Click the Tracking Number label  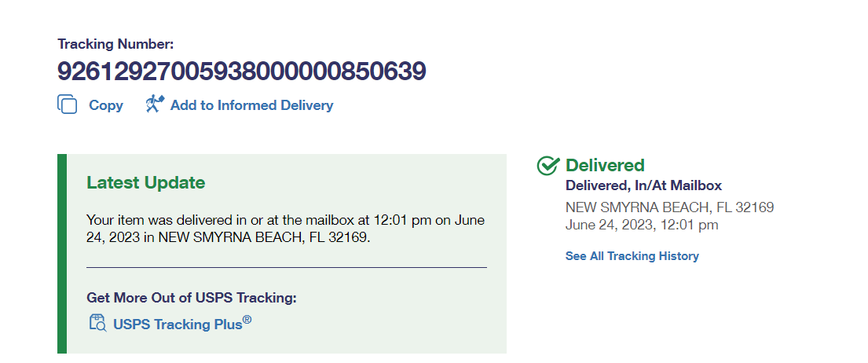point(115,44)
